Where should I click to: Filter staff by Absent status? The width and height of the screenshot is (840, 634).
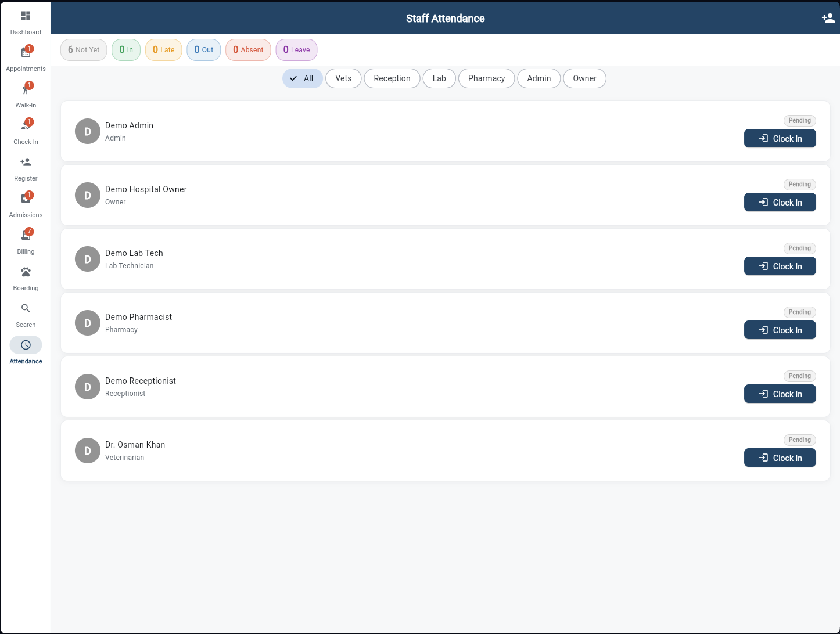248,50
